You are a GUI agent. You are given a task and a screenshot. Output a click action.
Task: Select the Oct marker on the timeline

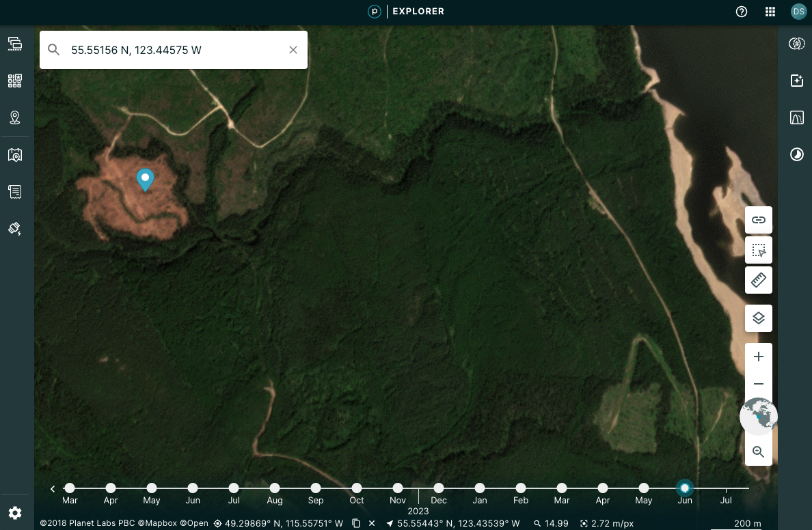[x=356, y=488]
